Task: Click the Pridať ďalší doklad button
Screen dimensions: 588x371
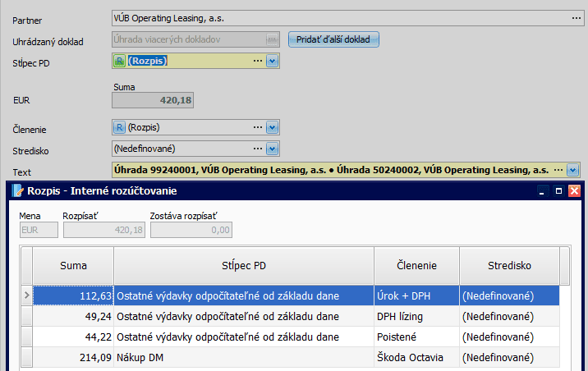Action: [333, 39]
